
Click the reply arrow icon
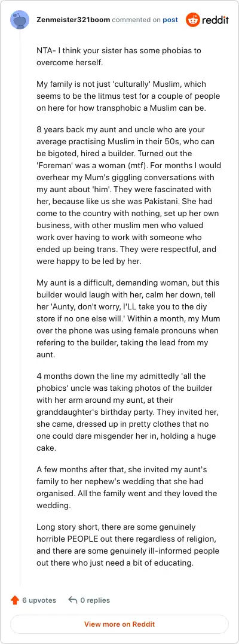click(x=72, y=600)
